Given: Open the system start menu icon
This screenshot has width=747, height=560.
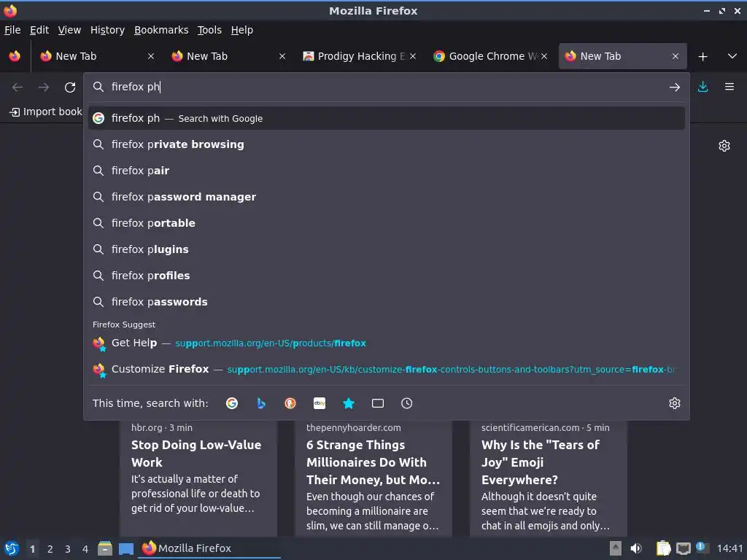Looking at the screenshot, I should coord(12,548).
